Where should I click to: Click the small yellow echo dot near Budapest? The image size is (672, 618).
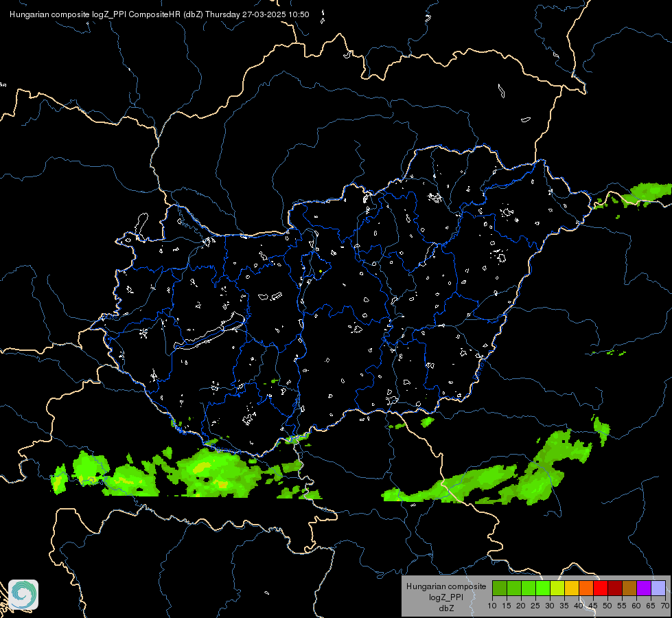coord(321,271)
